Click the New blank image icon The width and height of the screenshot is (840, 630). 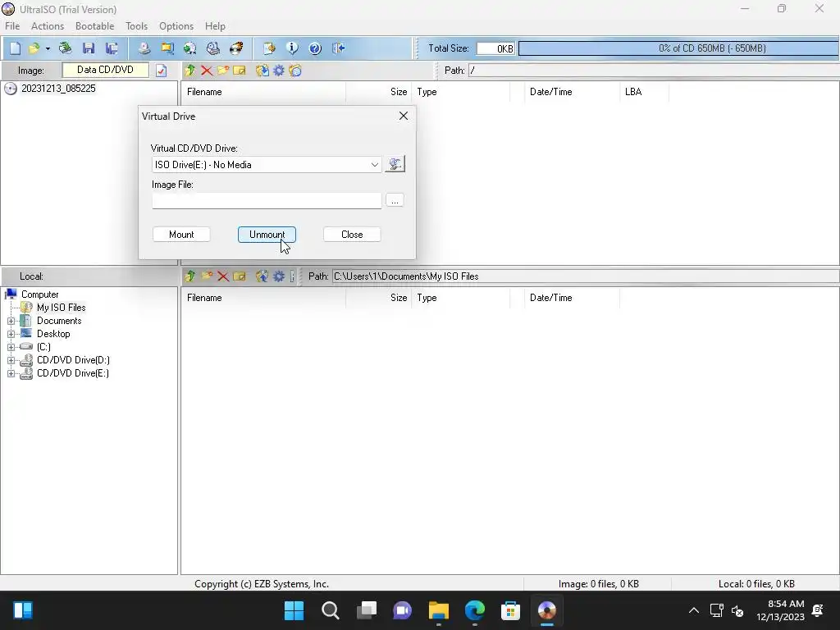[x=15, y=48]
